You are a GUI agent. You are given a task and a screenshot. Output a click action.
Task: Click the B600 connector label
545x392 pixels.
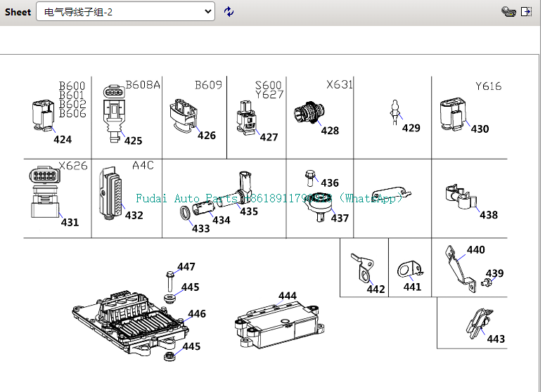pyautogui.click(x=72, y=86)
